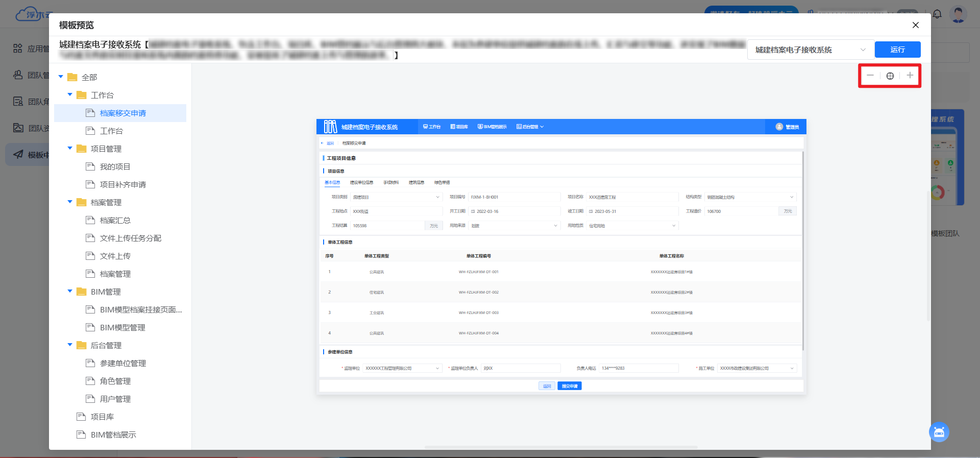Click the notification bell icon

pos(937,14)
